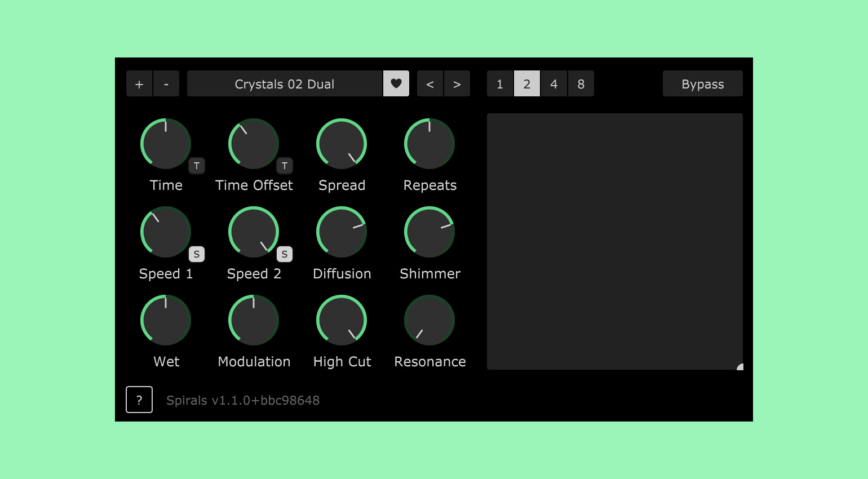
Task: Choose the 8 option in number selector
Action: point(581,83)
